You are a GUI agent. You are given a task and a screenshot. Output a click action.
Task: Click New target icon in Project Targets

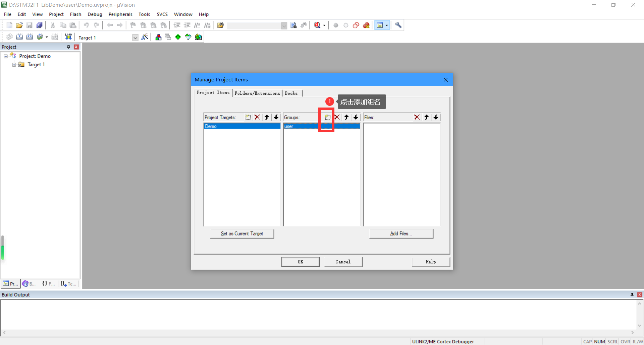[248, 117]
